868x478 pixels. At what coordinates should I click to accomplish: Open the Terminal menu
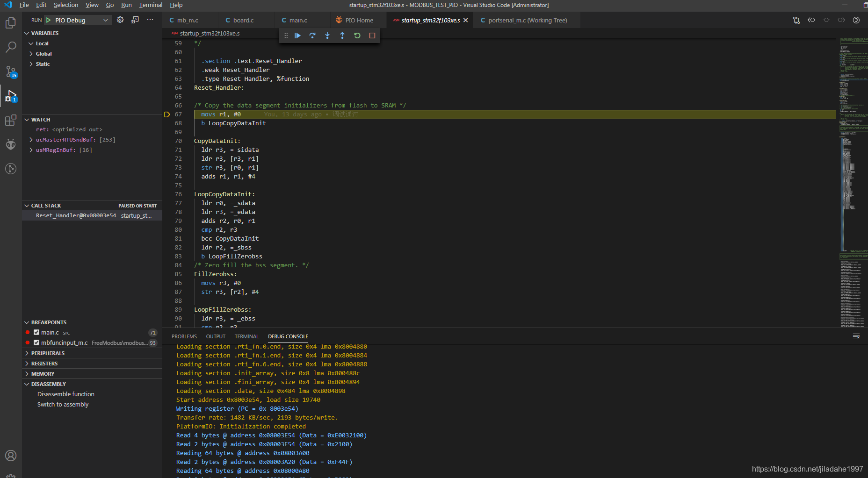(151, 5)
